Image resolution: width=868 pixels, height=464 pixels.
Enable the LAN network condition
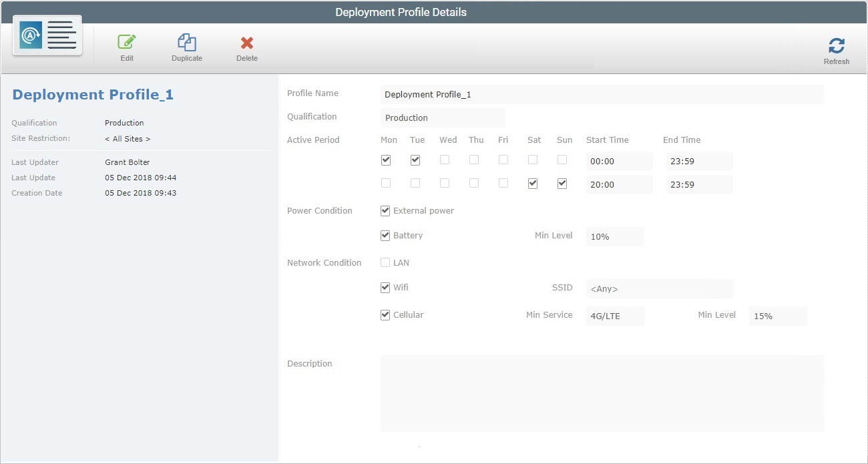point(385,262)
